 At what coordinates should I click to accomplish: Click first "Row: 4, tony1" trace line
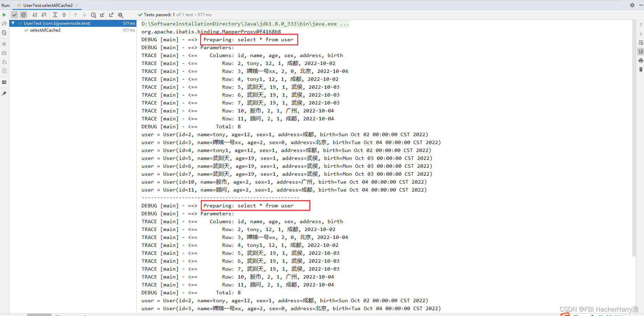[x=240, y=79]
